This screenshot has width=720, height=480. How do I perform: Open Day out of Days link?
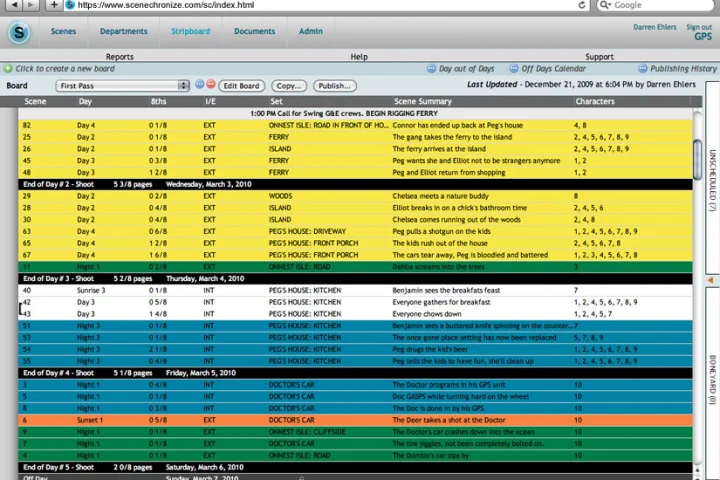pos(467,68)
